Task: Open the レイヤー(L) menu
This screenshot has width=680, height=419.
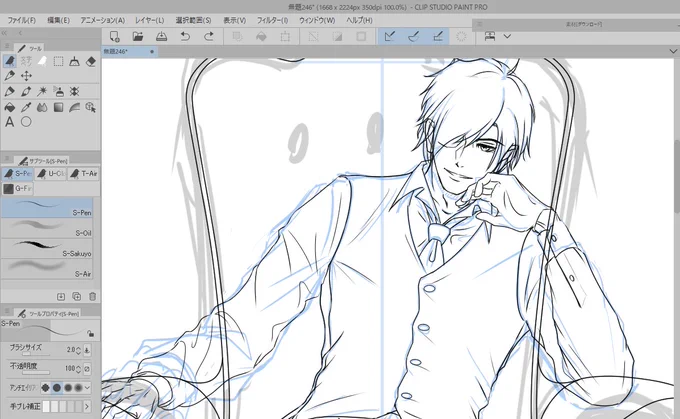Action: click(150, 20)
